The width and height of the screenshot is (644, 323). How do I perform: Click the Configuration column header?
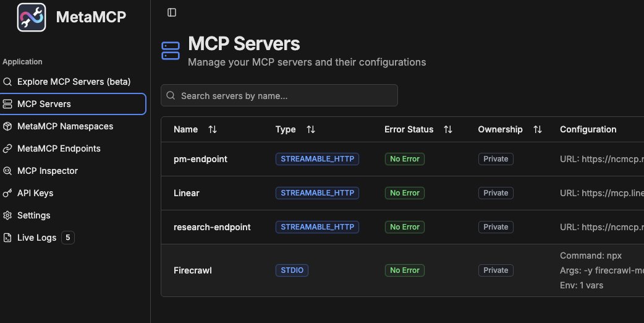pos(588,129)
